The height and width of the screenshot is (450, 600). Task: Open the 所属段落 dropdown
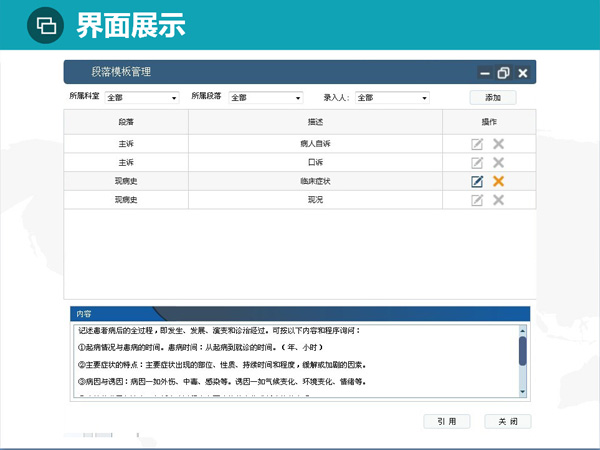266,98
